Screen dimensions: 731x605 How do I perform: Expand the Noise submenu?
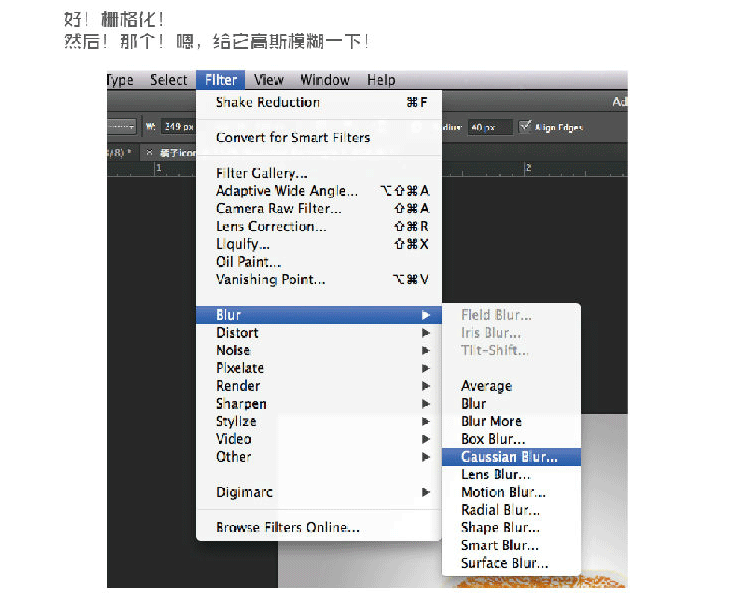319,351
